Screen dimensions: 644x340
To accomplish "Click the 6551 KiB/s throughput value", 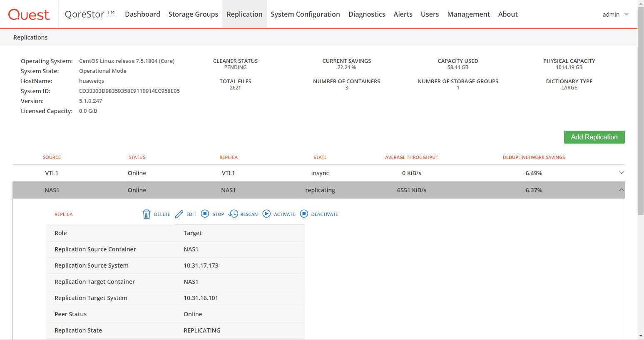I will [x=412, y=190].
